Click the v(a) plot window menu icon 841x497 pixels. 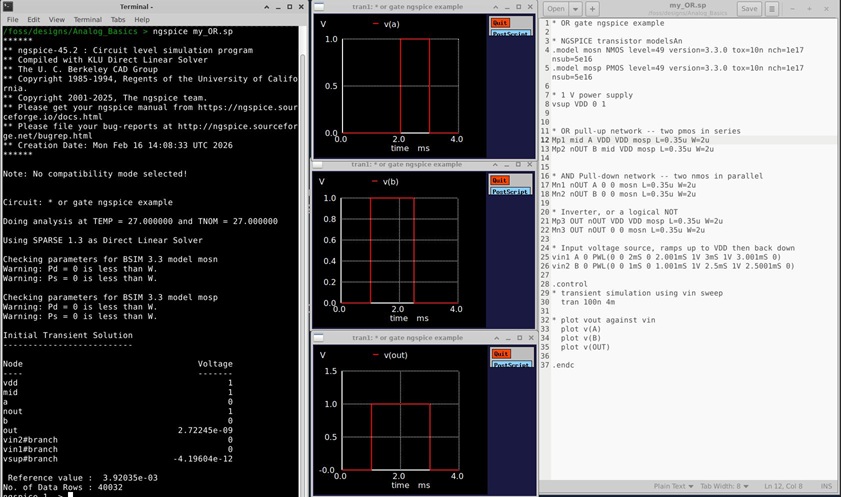click(x=319, y=6)
